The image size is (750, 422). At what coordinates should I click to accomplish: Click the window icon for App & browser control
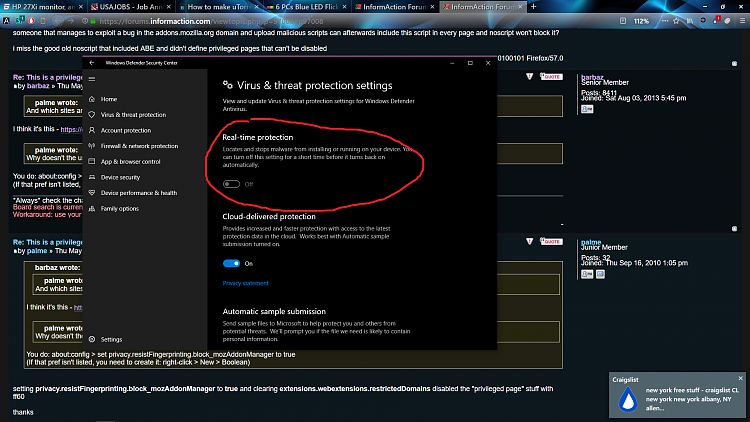pos(92,162)
